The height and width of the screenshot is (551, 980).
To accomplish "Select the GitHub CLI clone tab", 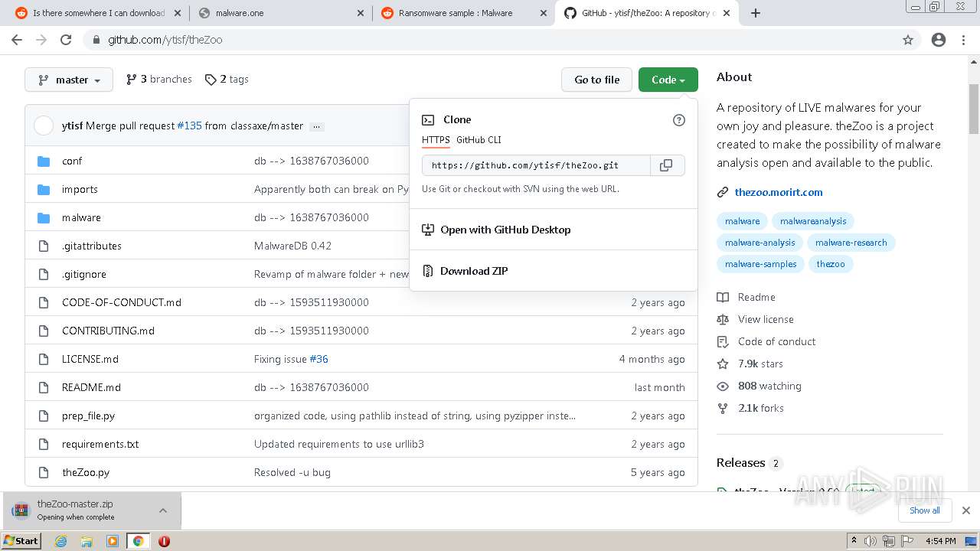I will [479, 140].
